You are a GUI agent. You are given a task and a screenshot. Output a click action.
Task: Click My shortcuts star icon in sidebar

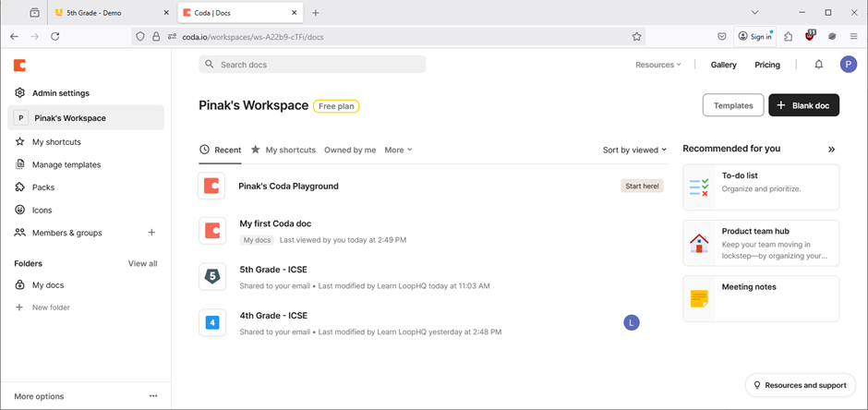[x=20, y=141]
